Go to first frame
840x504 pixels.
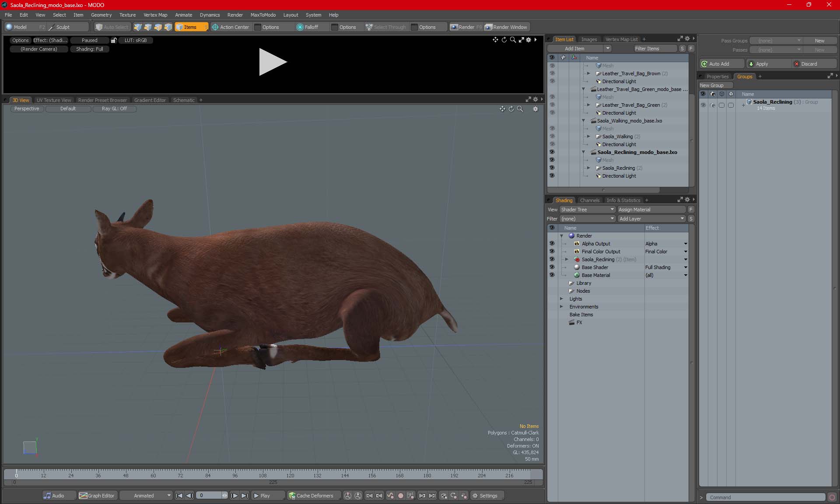(179, 496)
